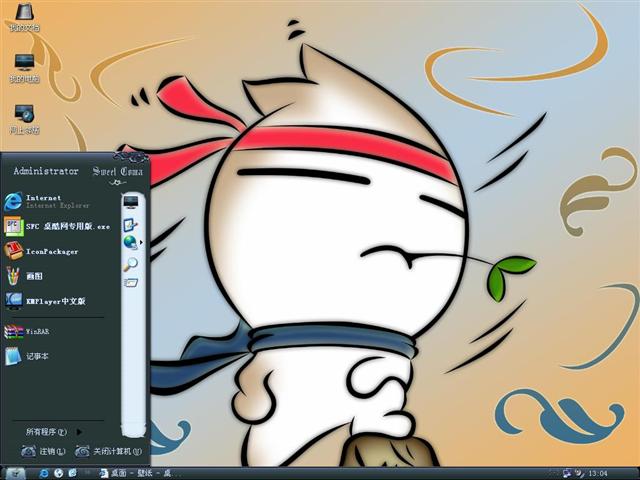This screenshot has width=640, height=480.
Task: Expand 所有程序 all programs list
Action: (54, 431)
